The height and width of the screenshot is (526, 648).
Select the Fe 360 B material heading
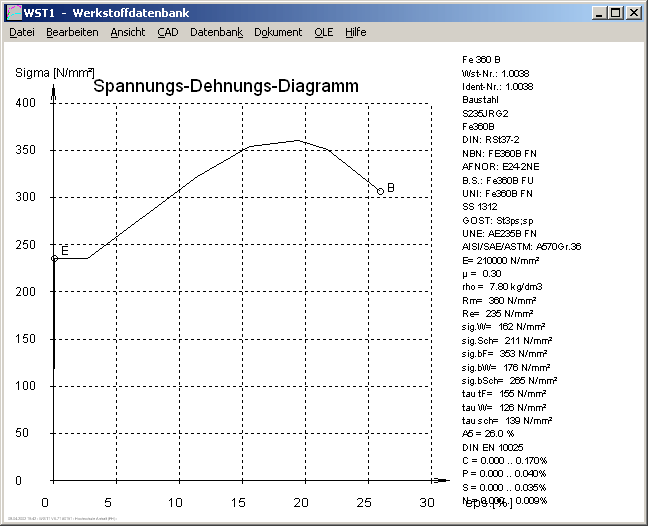(481, 59)
